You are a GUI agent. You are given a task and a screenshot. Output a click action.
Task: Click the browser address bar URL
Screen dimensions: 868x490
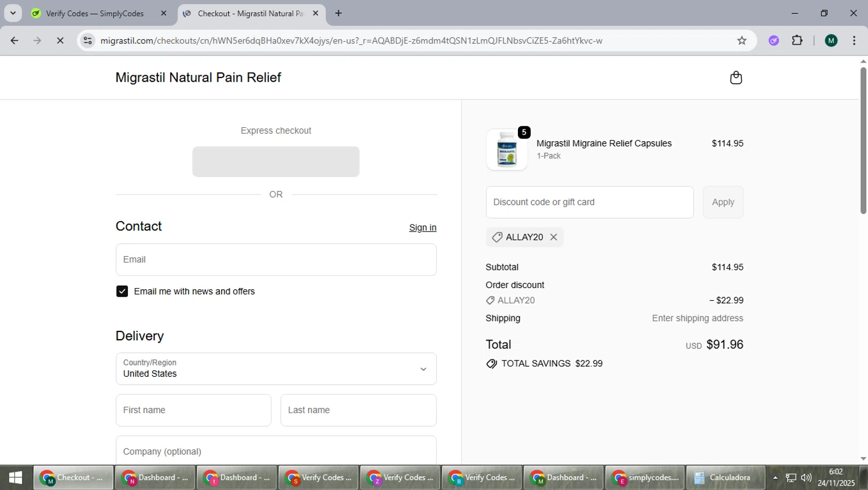351,40
